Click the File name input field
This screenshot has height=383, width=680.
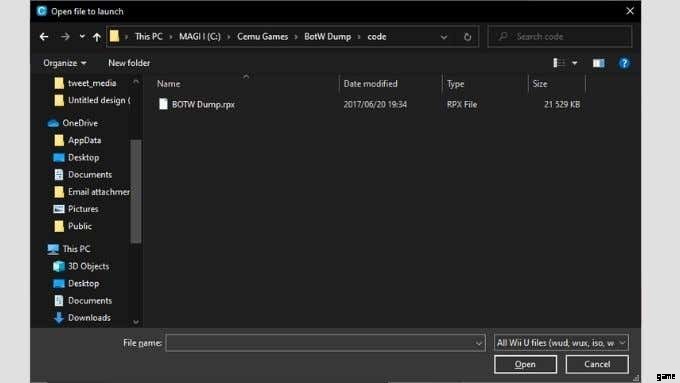point(320,343)
